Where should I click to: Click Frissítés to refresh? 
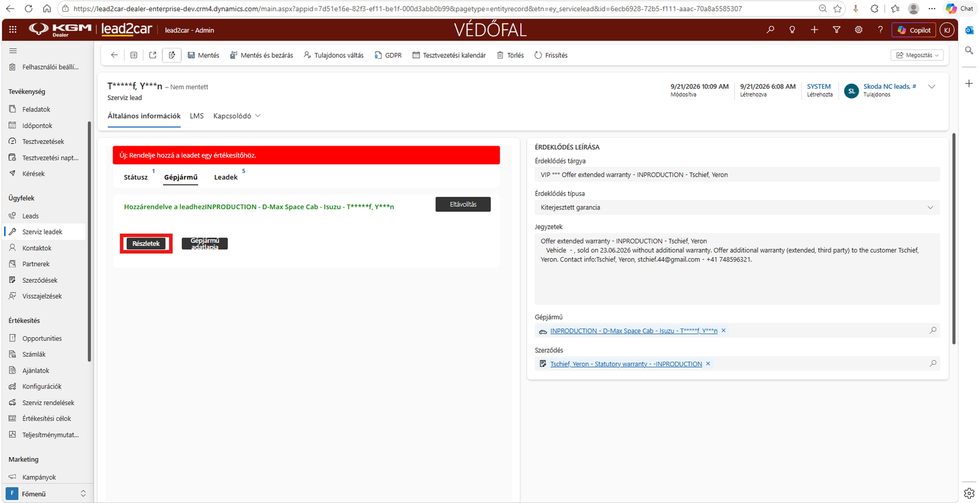[551, 55]
